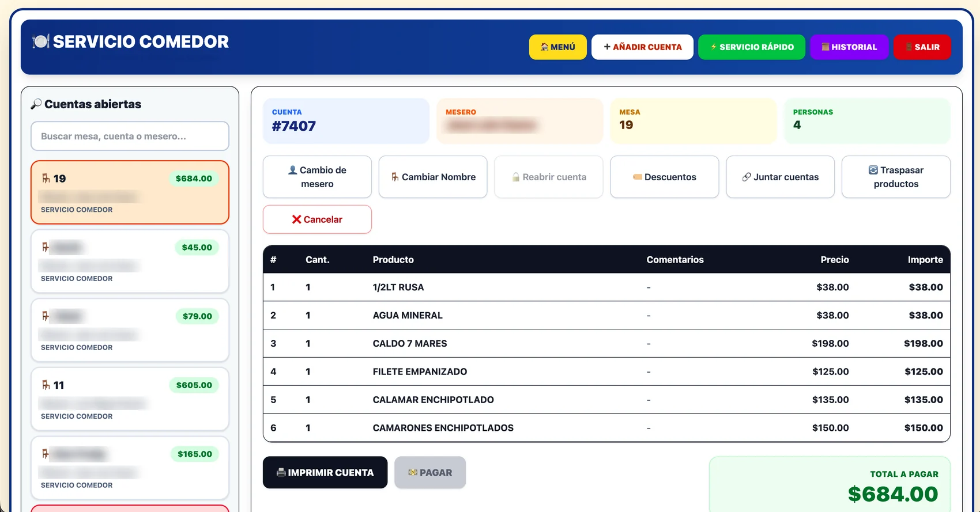Viewport: 980px width, 512px height.
Task: Cancel the account with Cancelar
Action: tap(317, 219)
